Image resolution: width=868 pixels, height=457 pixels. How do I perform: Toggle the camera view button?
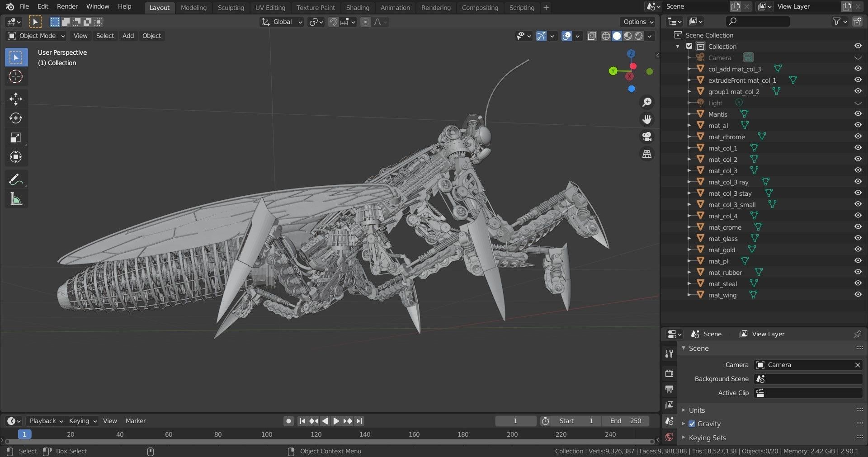[x=647, y=137]
